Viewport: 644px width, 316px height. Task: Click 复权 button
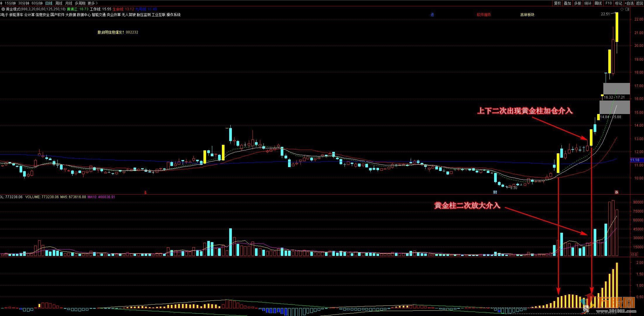coord(557,3)
